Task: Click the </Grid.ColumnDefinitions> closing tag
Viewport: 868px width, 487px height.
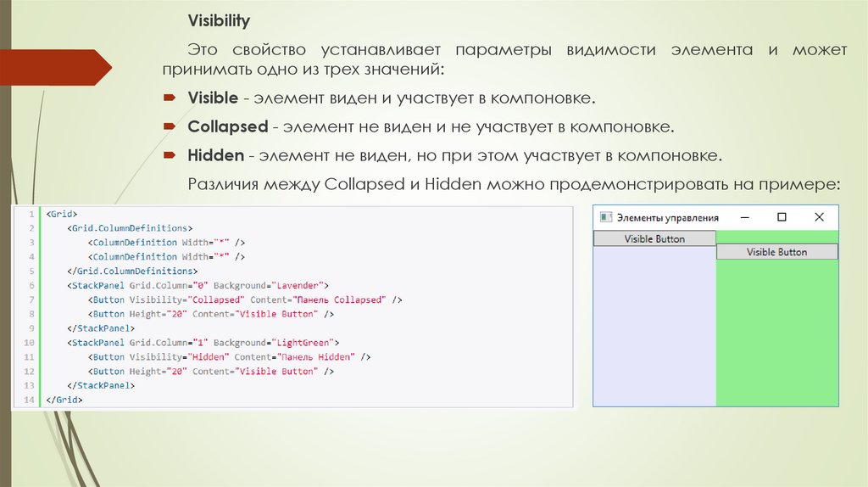Action: pyautogui.click(x=132, y=271)
